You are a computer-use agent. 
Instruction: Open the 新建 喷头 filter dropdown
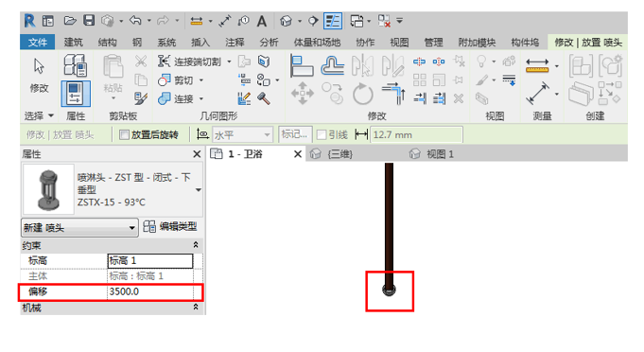(x=79, y=227)
